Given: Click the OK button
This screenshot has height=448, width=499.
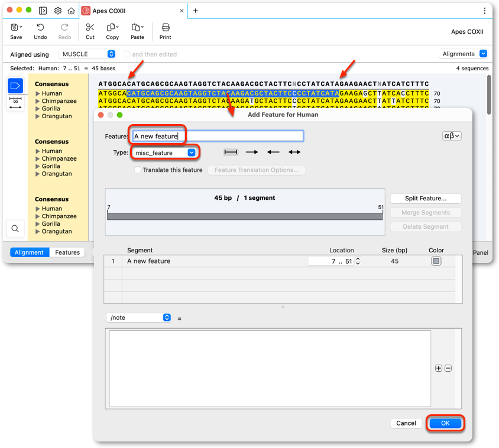Looking at the screenshot, I should 445,423.
